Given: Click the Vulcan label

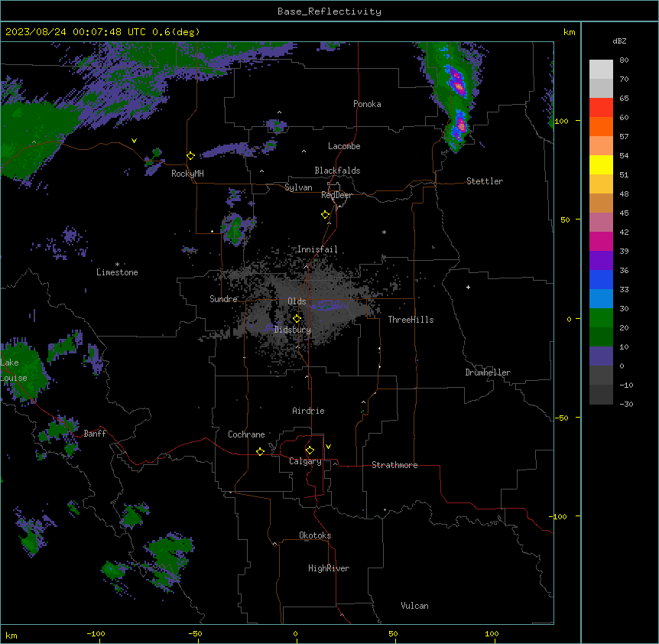Looking at the screenshot, I should point(415,606).
